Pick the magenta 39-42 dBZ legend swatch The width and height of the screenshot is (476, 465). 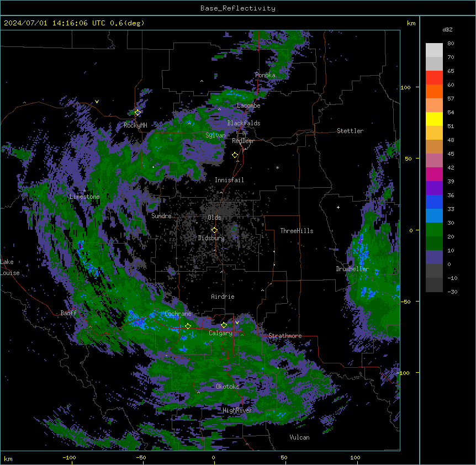tap(434, 174)
